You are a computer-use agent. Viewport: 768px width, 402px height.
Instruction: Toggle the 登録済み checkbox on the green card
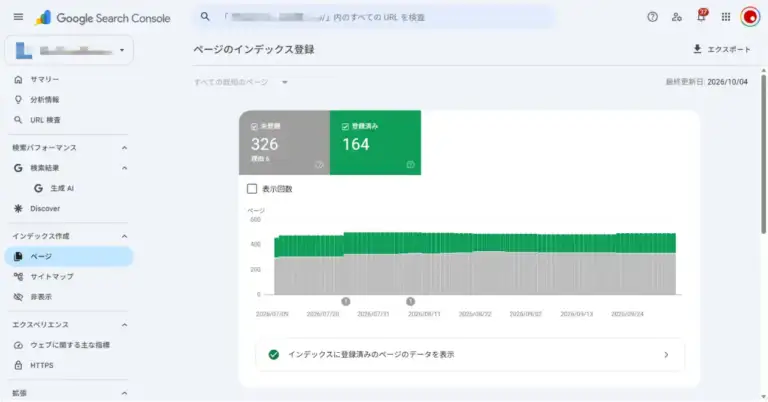(345, 126)
